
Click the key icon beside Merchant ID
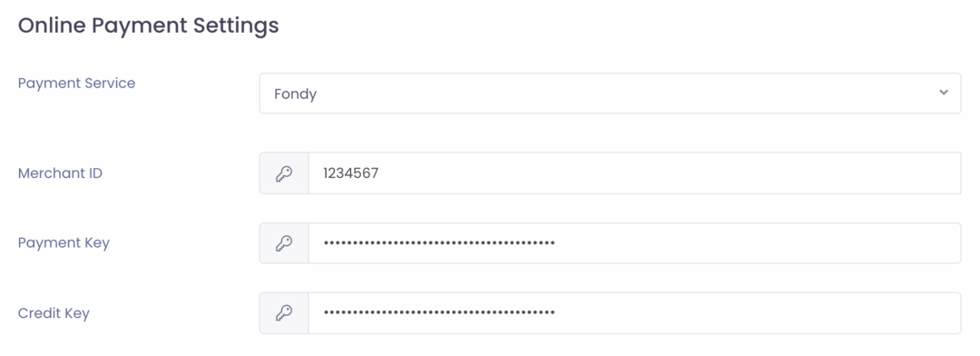[x=284, y=173]
